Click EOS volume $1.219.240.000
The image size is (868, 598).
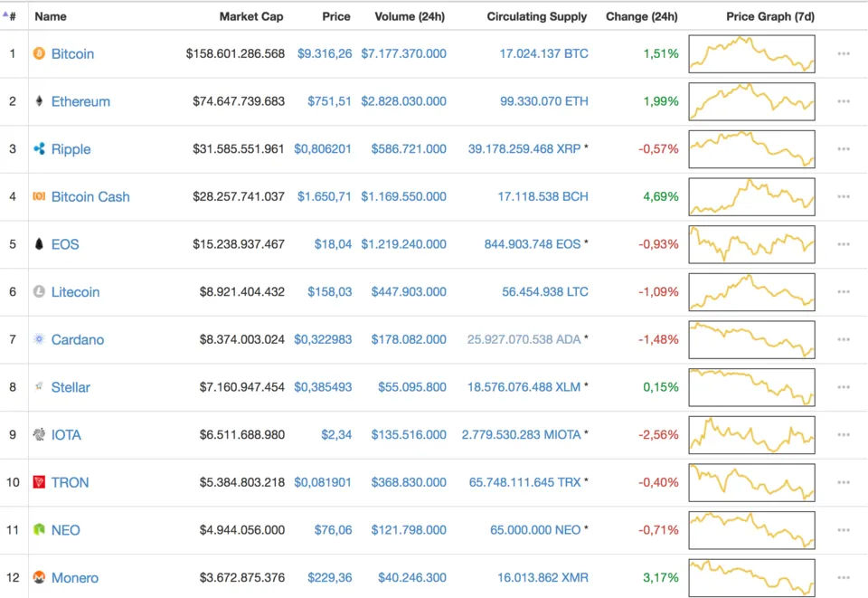point(403,244)
